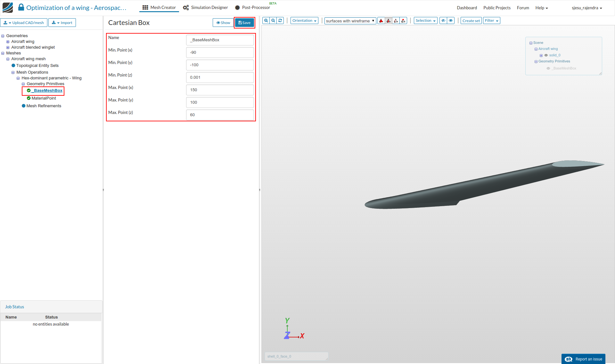
Task: Select the solid red tetrahedron selection mode
Action: tap(381, 21)
